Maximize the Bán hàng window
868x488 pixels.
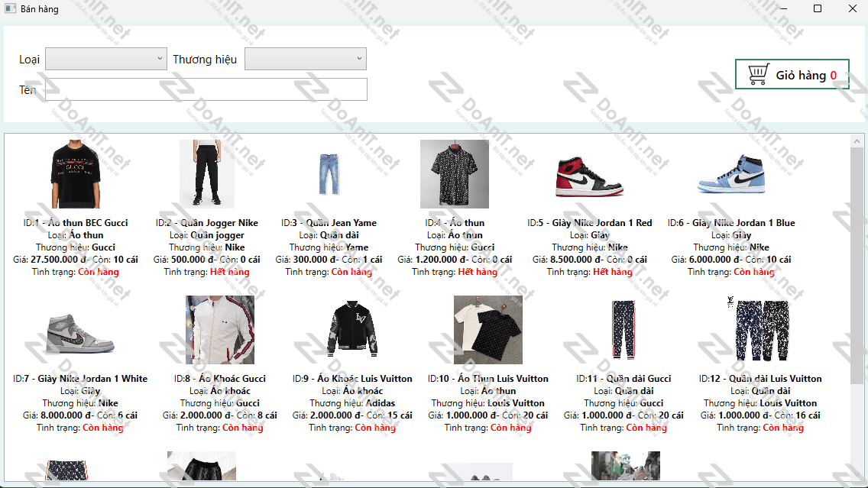pos(817,8)
